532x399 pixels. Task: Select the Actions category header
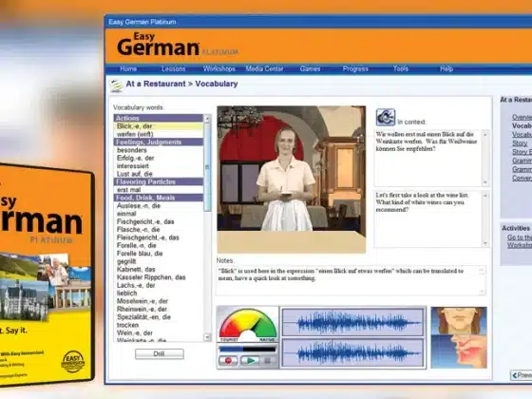click(x=158, y=118)
